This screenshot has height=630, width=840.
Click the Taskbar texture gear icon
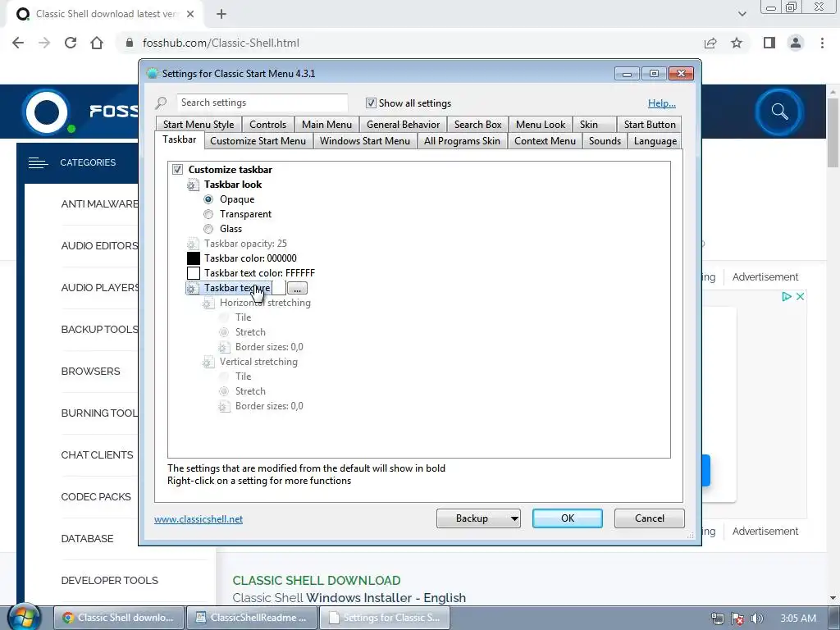[x=192, y=288]
